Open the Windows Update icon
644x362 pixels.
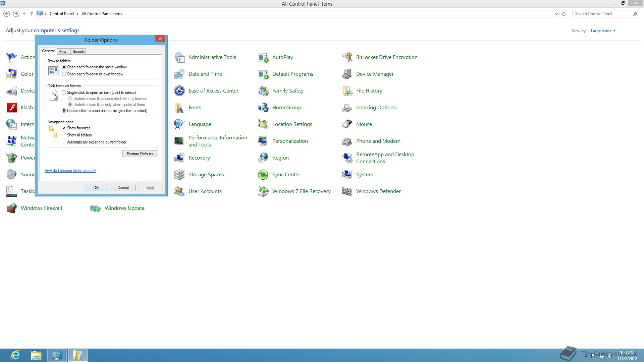click(96, 208)
